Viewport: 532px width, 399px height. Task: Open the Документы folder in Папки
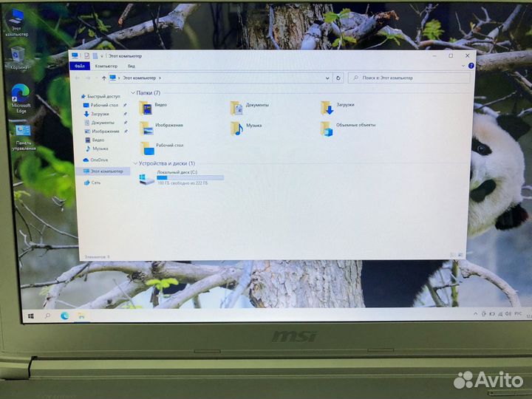click(x=250, y=108)
